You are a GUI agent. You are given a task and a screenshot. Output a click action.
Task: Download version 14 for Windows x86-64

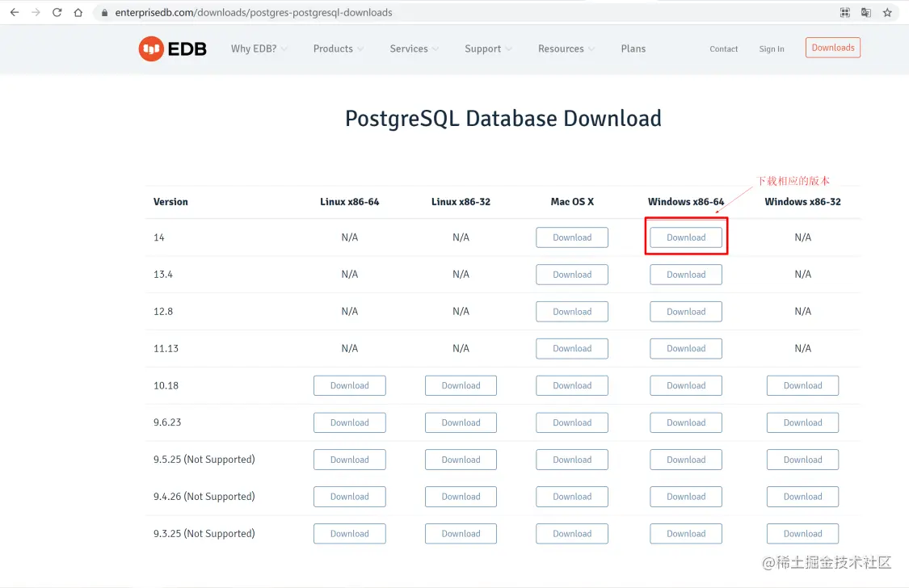click(x=686, y=237)
